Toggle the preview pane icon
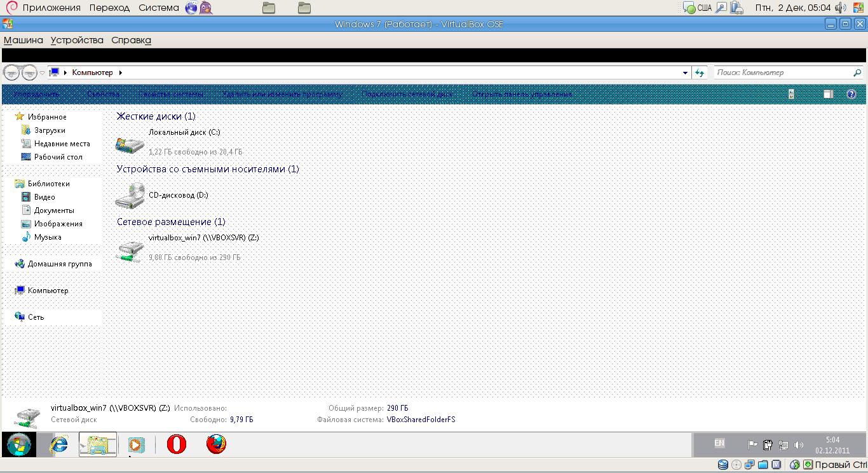The width and height of the screenshot is (868, 473). tap(829, 94)
